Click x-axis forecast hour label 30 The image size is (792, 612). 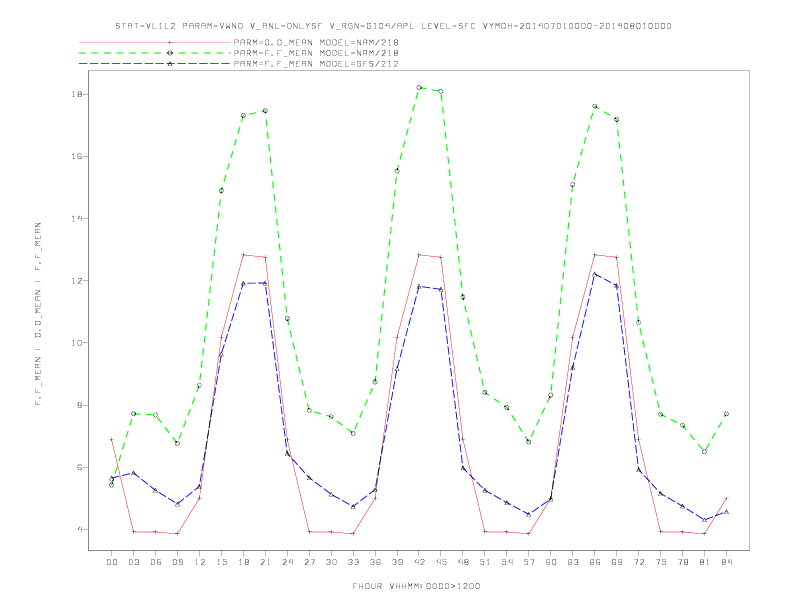[331, 562]
